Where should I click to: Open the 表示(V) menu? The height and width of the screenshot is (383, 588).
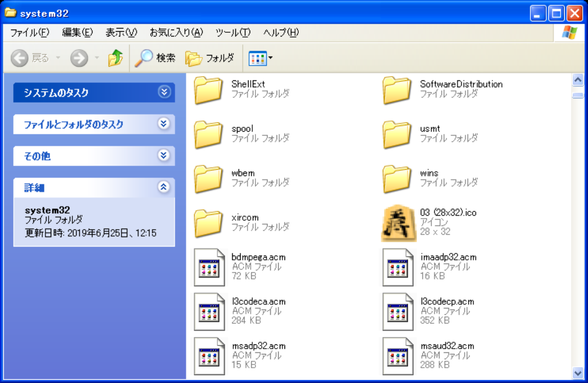click(121, 33)
